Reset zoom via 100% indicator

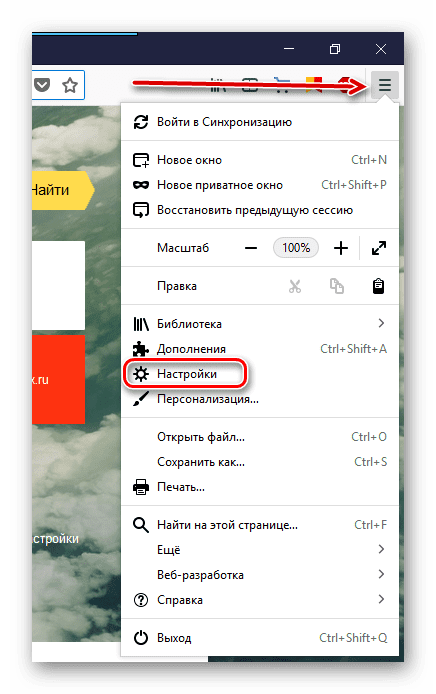click(296, 248)
